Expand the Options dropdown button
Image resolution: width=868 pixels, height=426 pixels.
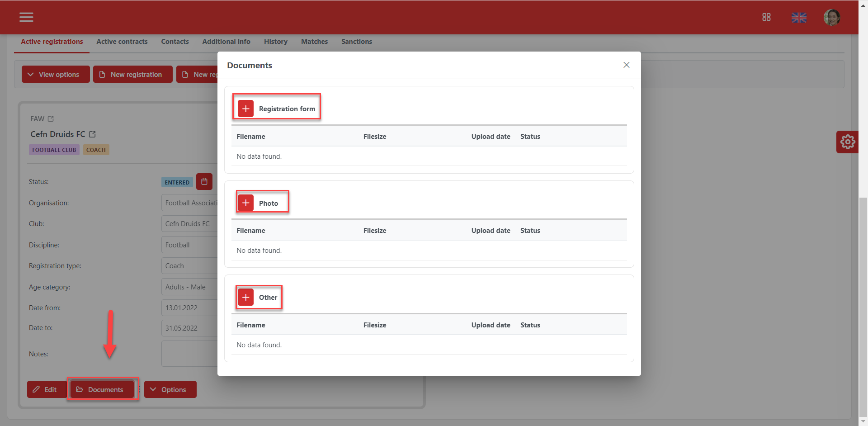click(x=170, y=390)
